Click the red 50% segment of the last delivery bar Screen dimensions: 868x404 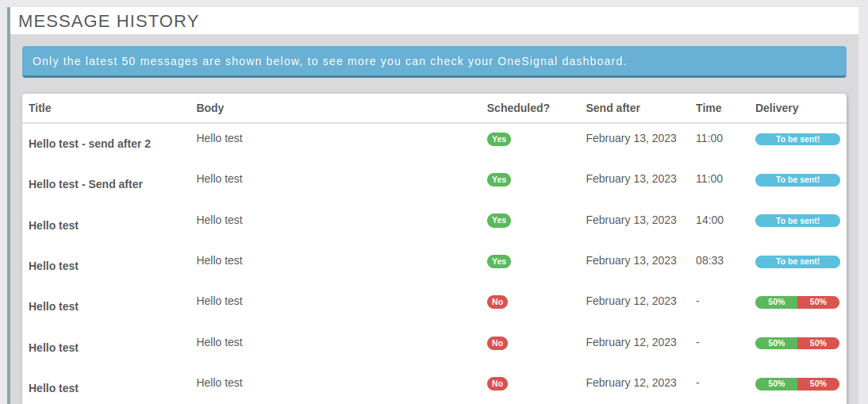click(x=818, y=383)
